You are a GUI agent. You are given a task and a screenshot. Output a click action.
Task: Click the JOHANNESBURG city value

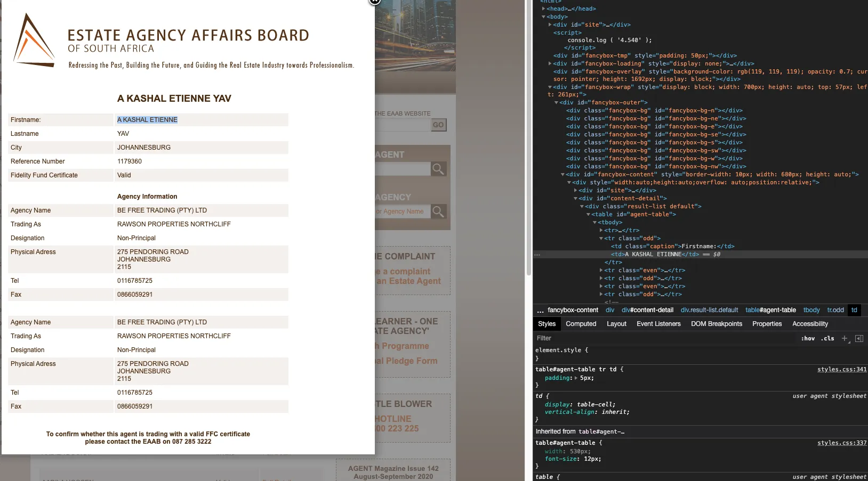click(144, 148)
